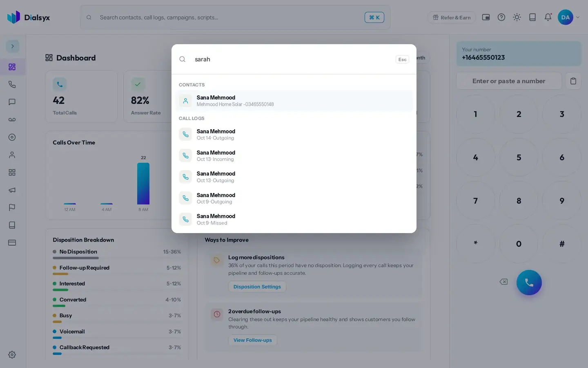Open the Voicemail icon in the sidebar
This screenshot has width=588, height=368.
[12, 119]
